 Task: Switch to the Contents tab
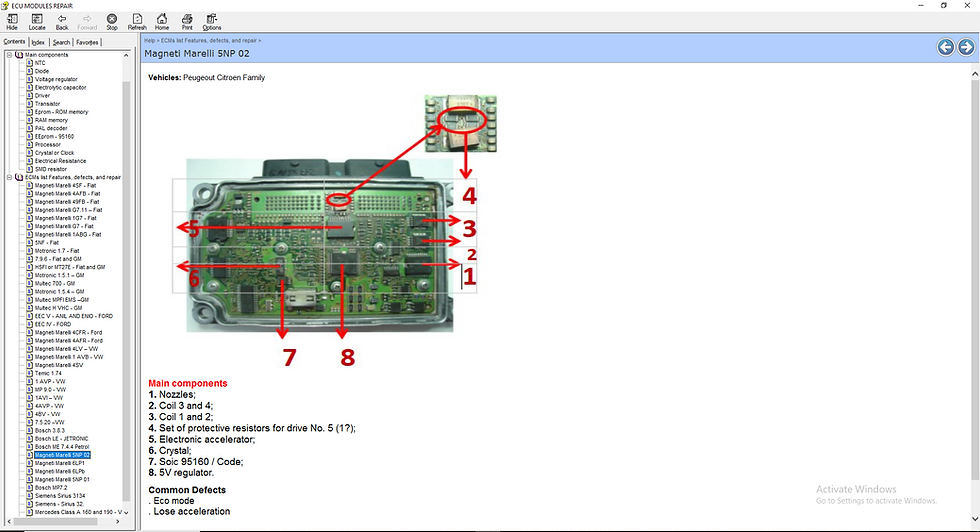coord(14,42)
